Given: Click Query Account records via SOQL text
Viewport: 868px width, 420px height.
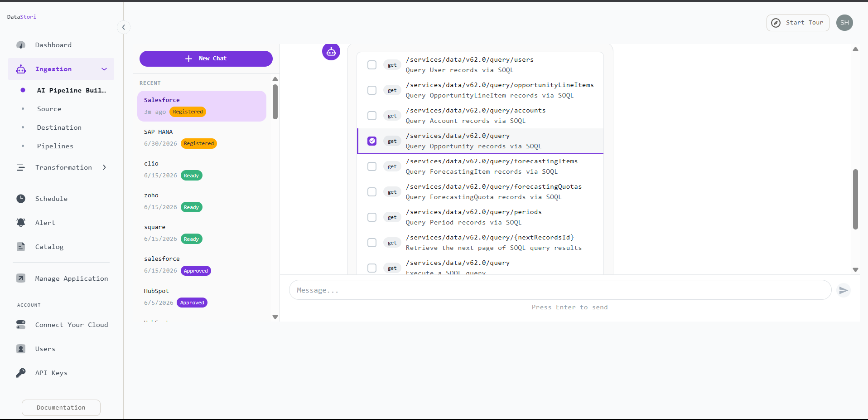Looking at the screenshot, I should click(x=466, y=121).
